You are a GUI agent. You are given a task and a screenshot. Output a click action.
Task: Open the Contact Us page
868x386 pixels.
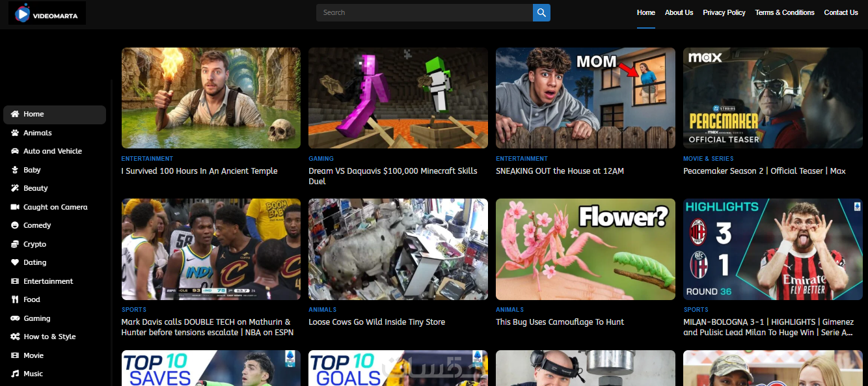coord(841,12)
